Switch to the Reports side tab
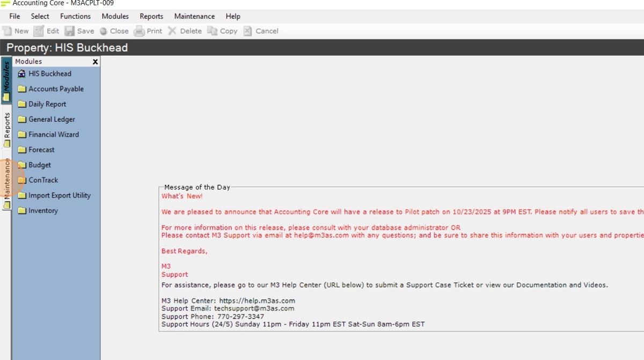644x360 pixels. [x=6, y=129]
